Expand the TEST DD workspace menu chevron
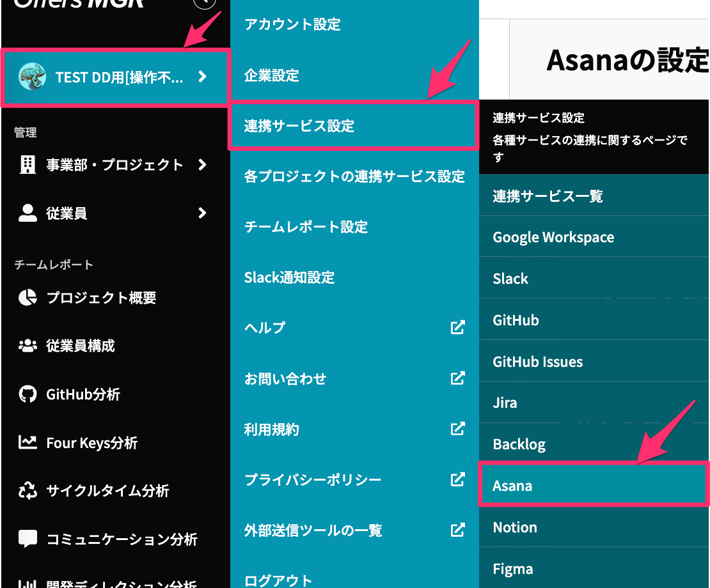This screenshot has width=710, height=588. tap(202, 77)
